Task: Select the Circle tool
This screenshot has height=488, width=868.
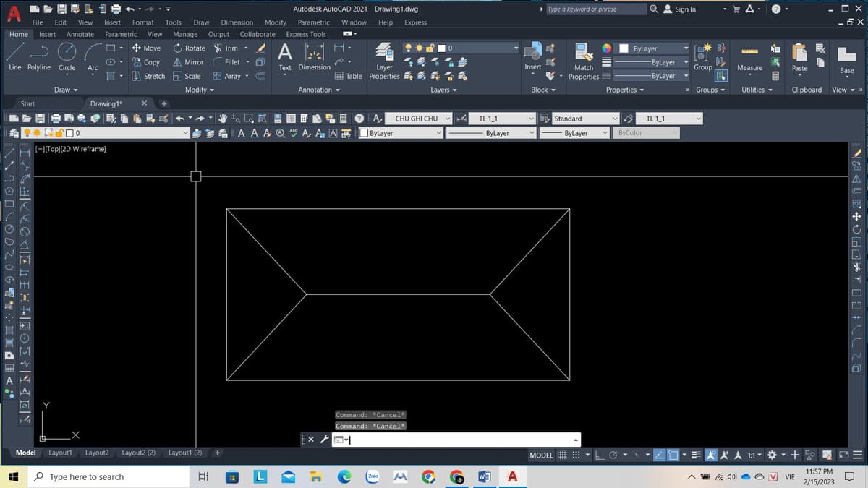Action: [x=67, y=56]
